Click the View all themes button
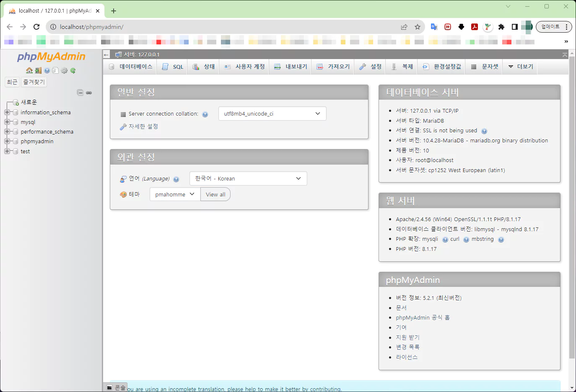 coord(215,194)
